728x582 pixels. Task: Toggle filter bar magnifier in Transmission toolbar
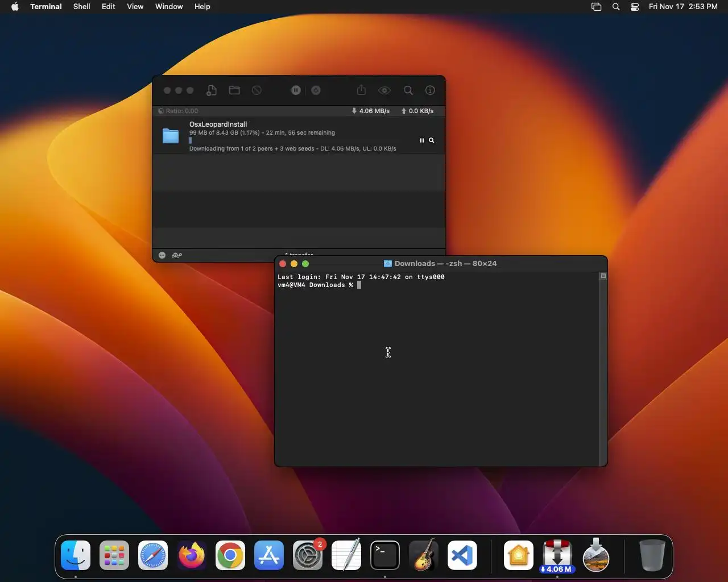click(408, 90)
